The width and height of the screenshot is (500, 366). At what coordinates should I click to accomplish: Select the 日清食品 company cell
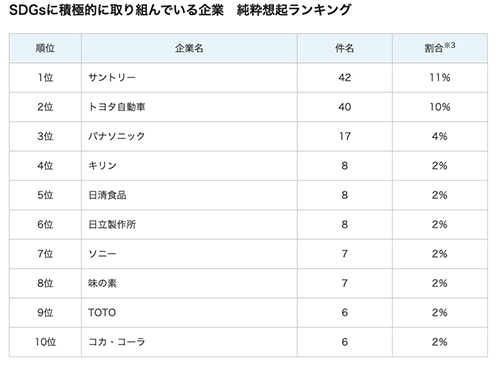(x=189, y=195)
